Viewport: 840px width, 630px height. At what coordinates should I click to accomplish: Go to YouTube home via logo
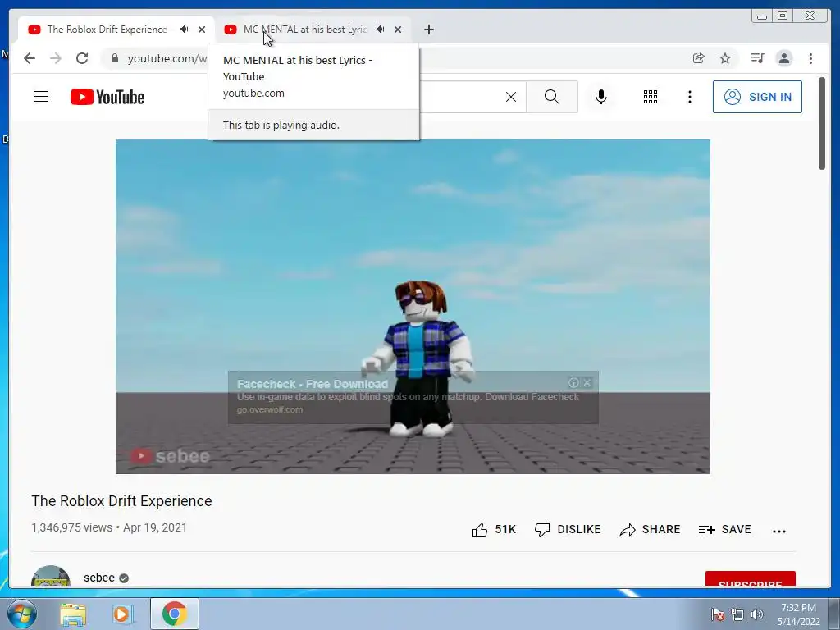pos(107,97)
